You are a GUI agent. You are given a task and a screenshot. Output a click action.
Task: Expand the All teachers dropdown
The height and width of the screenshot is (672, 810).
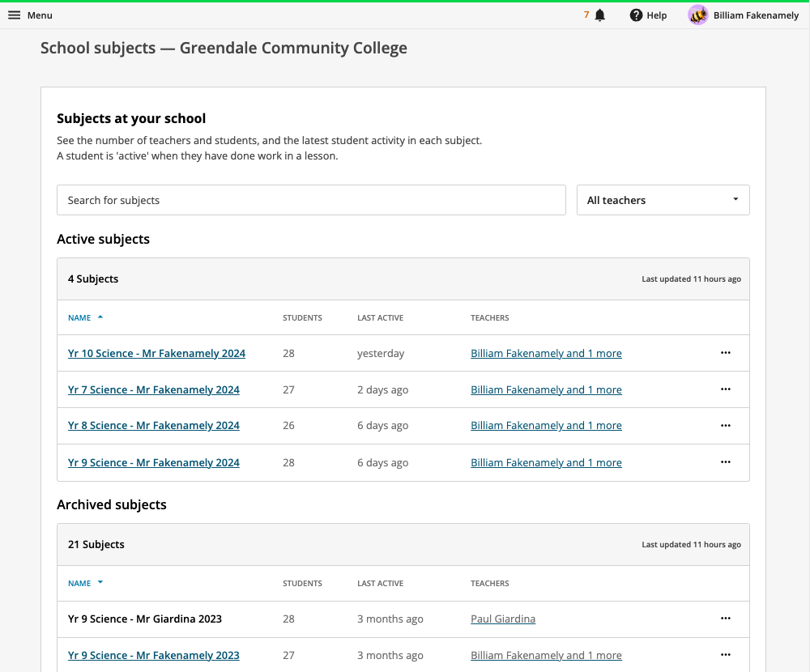point(663,200)
